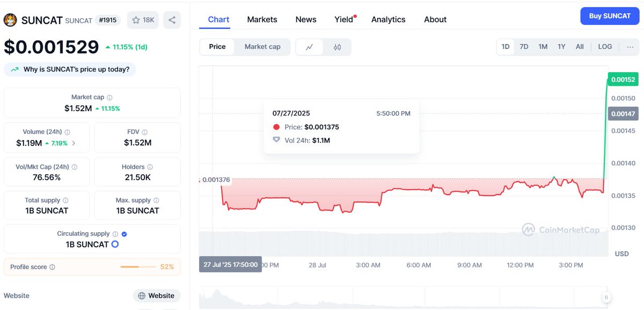Image resolution: width=644 pixels, height=310 pixels.
Task: Select 1M time range
Action: click(x=543, y=47)
